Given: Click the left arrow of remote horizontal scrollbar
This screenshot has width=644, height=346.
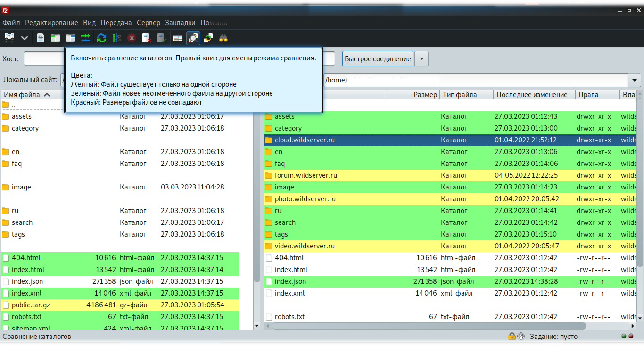Looking at the screenshot, I should click(x=267, y=325).
